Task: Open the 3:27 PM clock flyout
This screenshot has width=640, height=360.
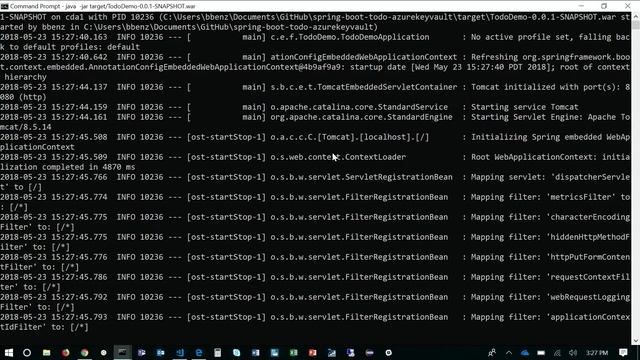Action: click(597, 353)
